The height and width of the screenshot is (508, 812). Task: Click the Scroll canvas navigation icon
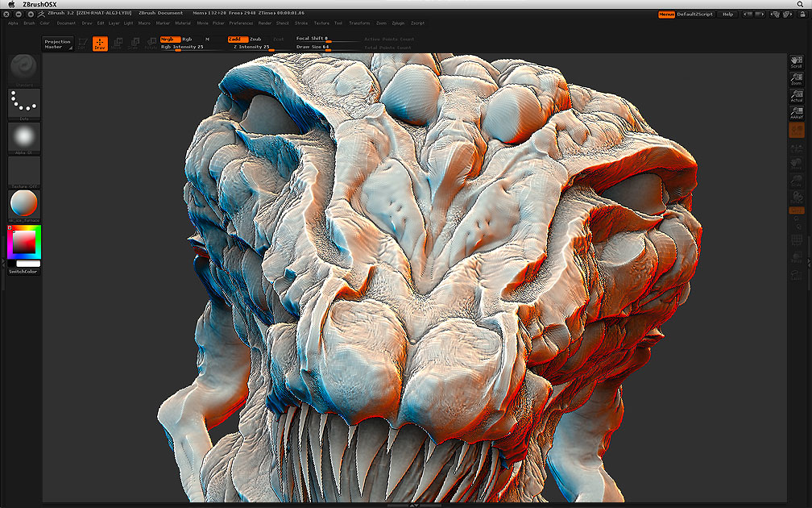pyautogui.click(x=797, y=62)
